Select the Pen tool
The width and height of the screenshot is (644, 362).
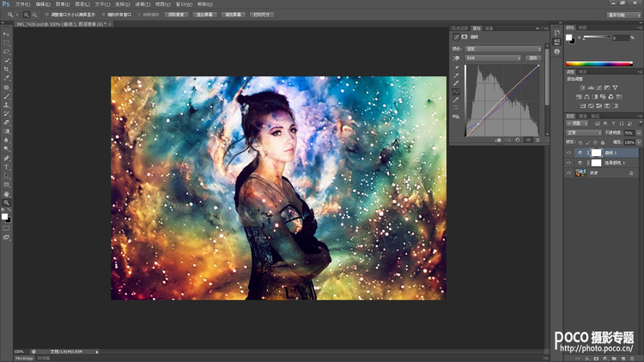click(6, 158)
